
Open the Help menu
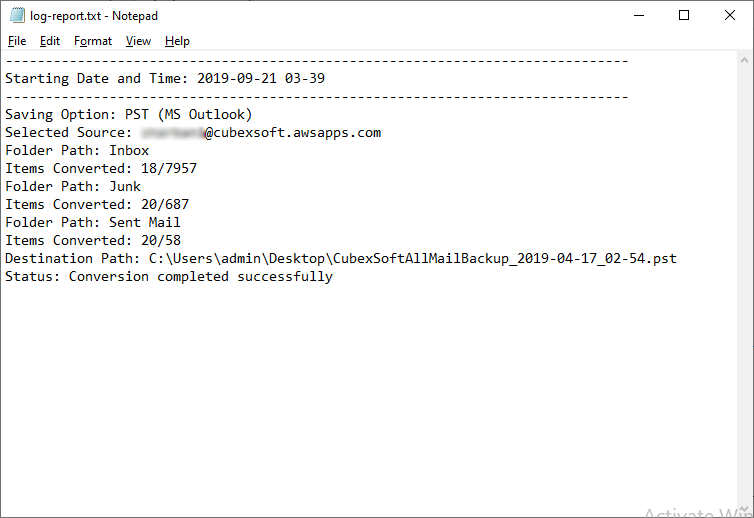pyautogui.click(x=177, y=41)
